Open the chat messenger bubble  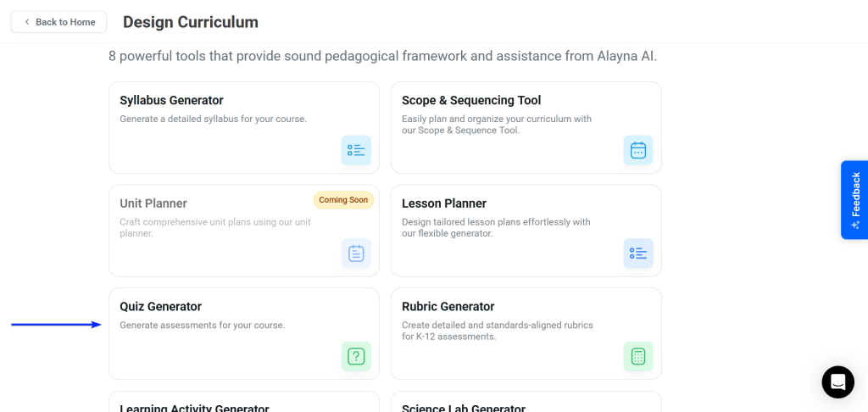837,382
